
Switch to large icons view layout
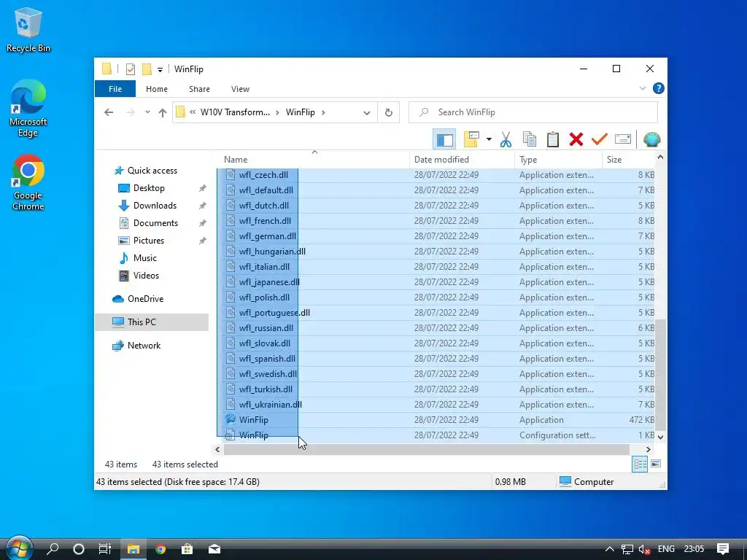(x=656, y=464)
